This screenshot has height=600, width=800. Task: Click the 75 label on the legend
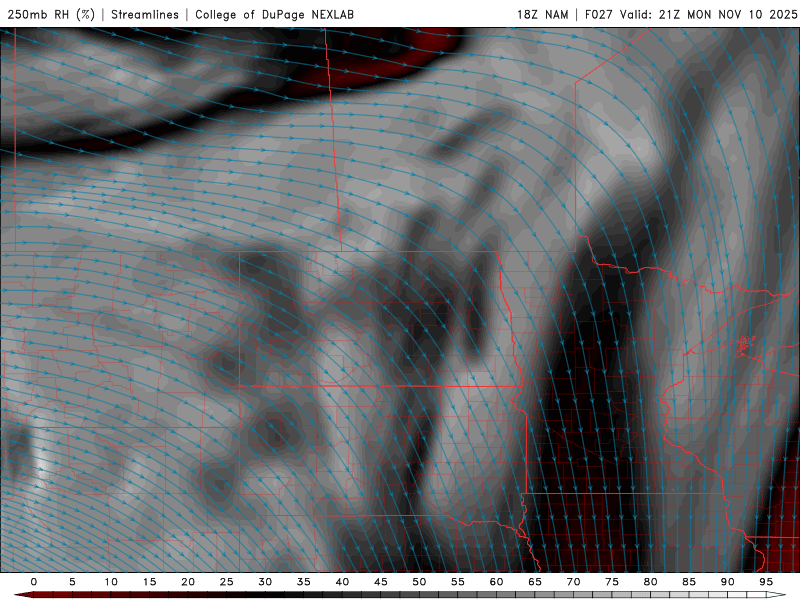click(x=612, y=582)
